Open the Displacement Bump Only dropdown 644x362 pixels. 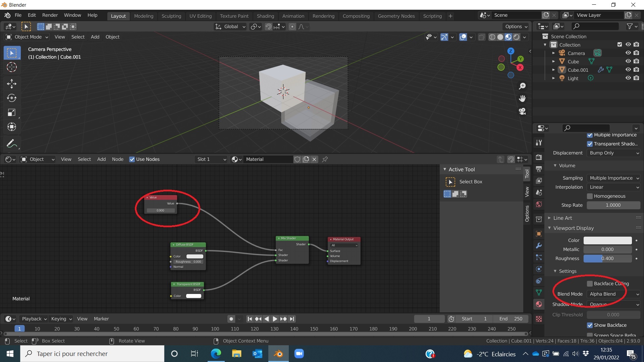(x=613, y=153)
